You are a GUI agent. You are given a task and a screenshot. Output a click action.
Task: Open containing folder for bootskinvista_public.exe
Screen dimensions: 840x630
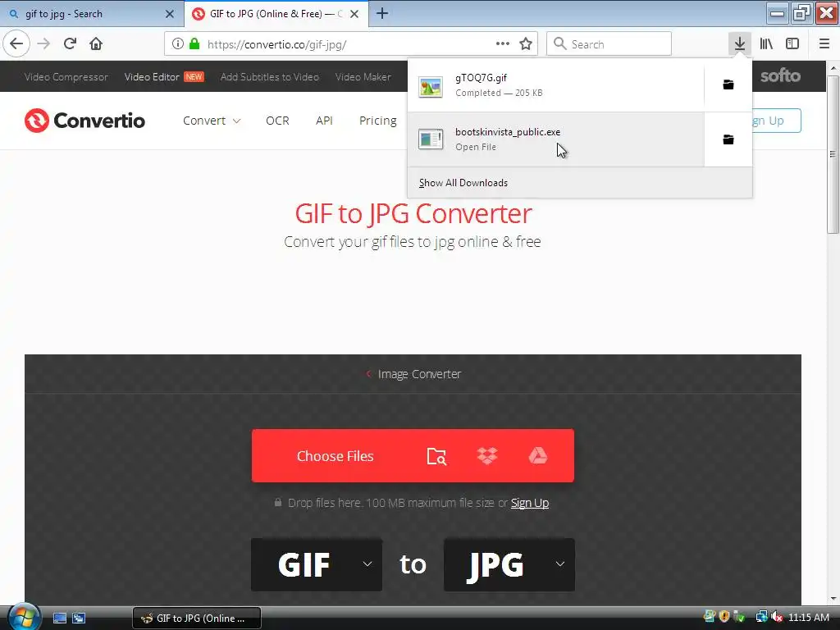coord(728,139)
